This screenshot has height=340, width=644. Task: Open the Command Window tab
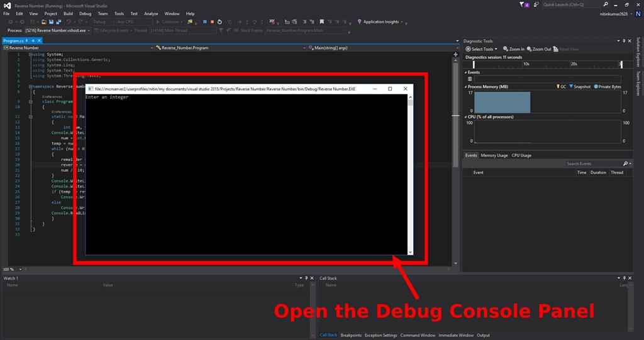[418, 335]
